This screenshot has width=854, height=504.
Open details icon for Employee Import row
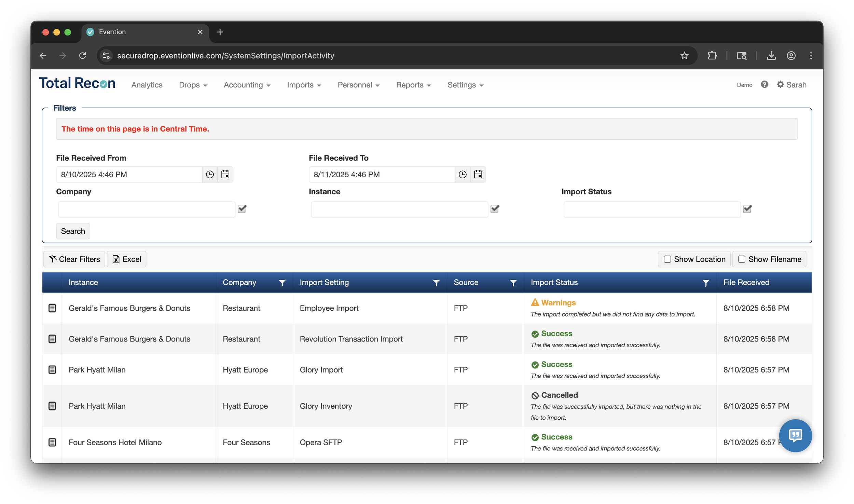click(x=52, y=308)
